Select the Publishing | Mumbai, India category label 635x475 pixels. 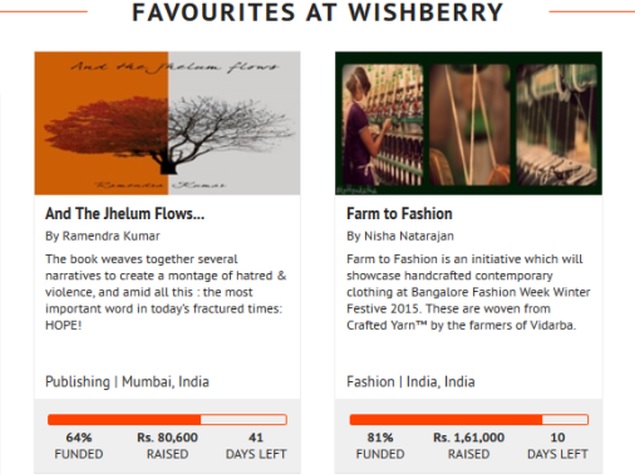[x=127, y=381]
